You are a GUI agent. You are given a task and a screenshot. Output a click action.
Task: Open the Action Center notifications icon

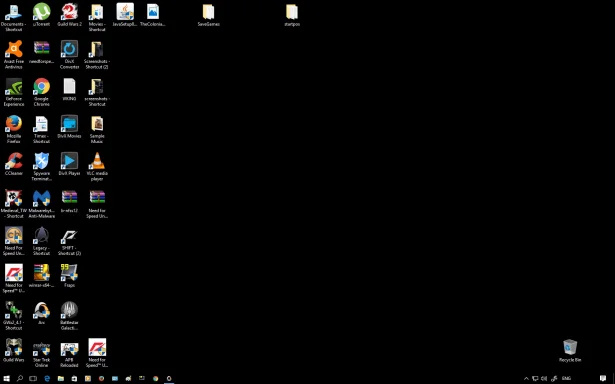pos(603,379)
